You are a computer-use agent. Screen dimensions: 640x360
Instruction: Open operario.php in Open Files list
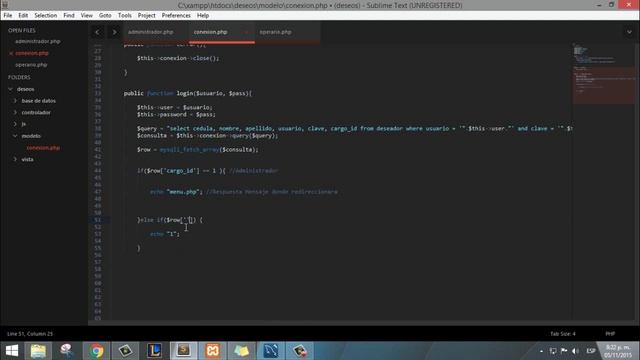31,65
